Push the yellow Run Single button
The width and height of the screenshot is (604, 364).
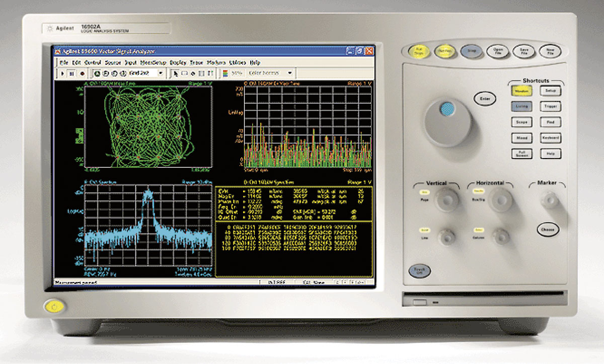pos(419,51)
